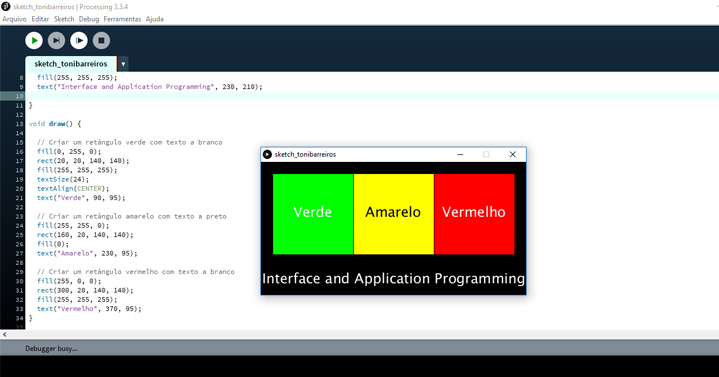Click the Step debugger button
Viewport: 719px width, 377px height.
coord(56,40)
